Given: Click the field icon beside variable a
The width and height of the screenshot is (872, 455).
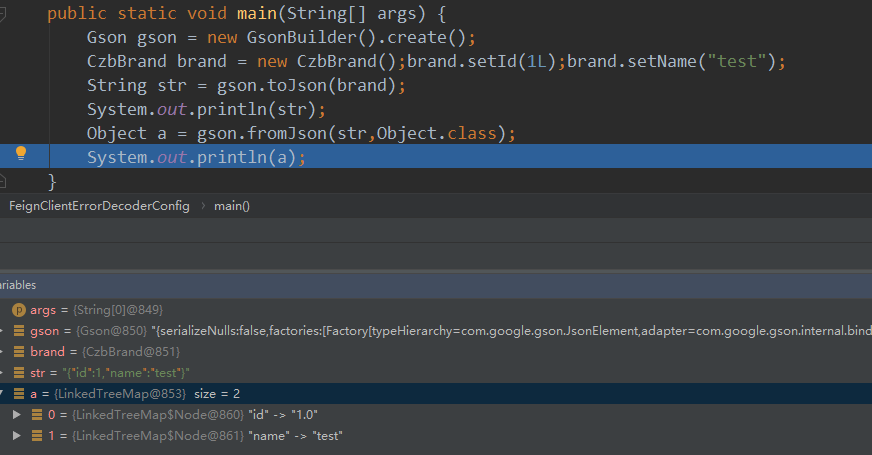Looking at the screenshot, I should pyautogui.click(x=19, y=394).
